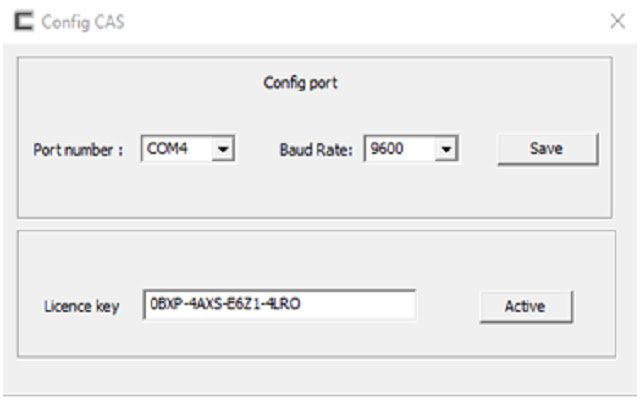Click blank area inside Config port group box
The image size is (640, 400).
314,192
